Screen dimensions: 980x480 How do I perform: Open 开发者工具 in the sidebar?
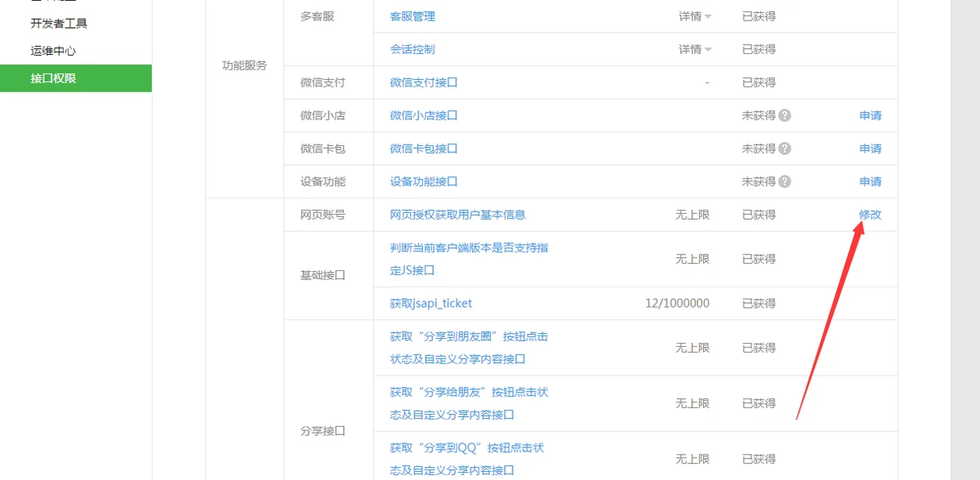59,23
